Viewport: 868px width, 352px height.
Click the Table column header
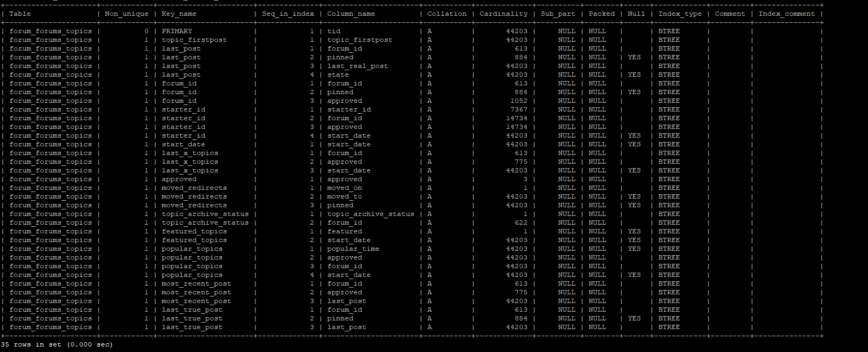20,14
